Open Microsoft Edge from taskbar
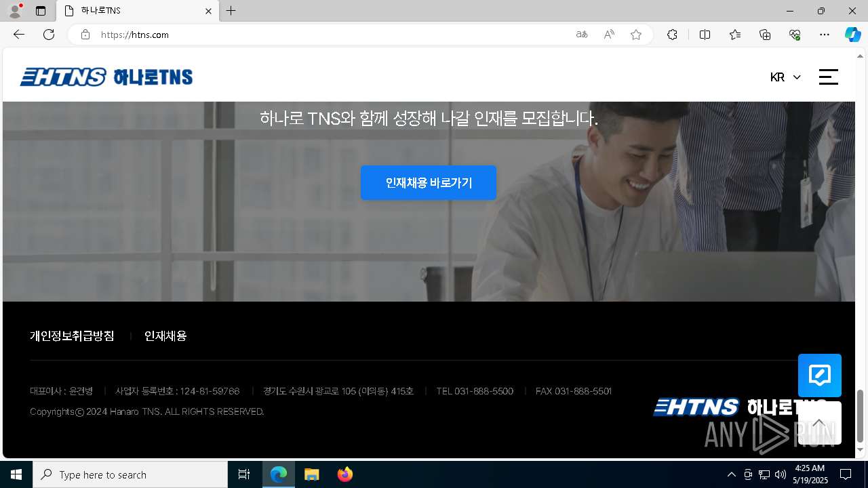 point(279,474)
